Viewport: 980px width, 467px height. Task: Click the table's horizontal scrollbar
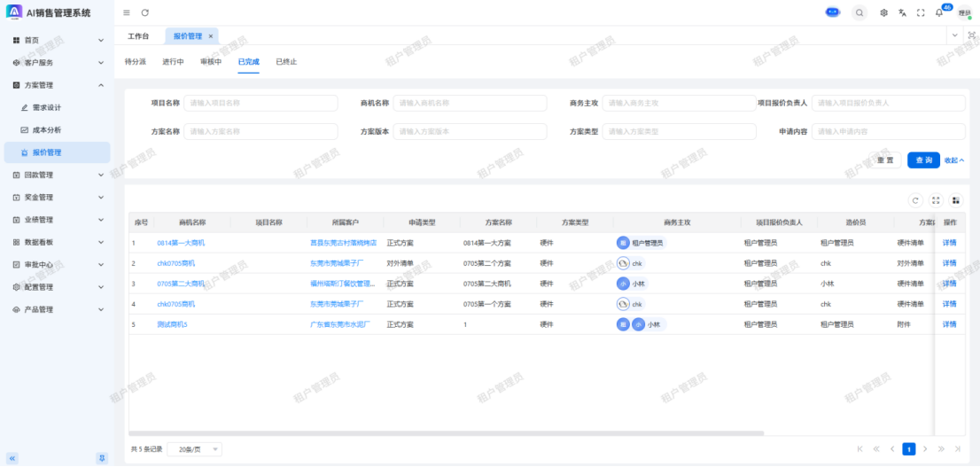[443, 432]
